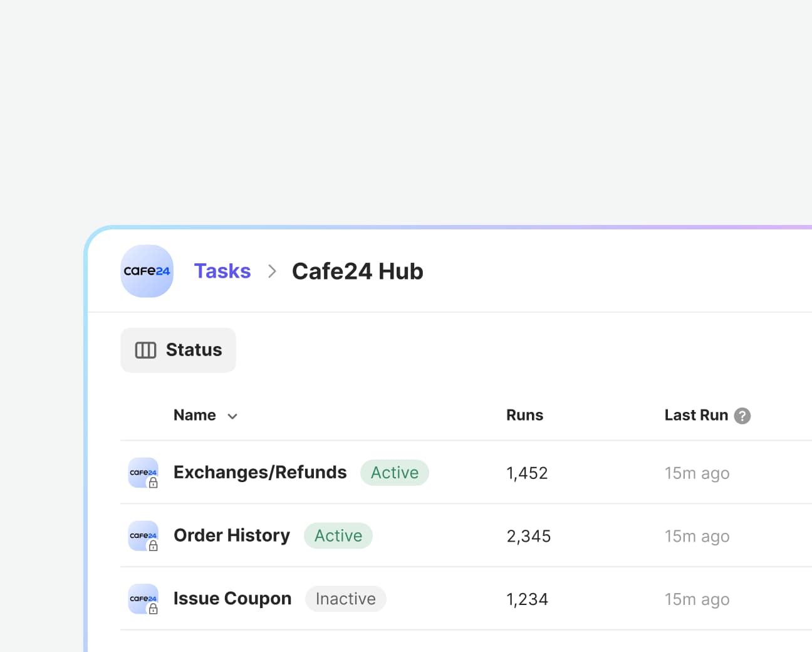
Task: Open the Order History task
Action: pyautogui.click(x=231, y=535)
